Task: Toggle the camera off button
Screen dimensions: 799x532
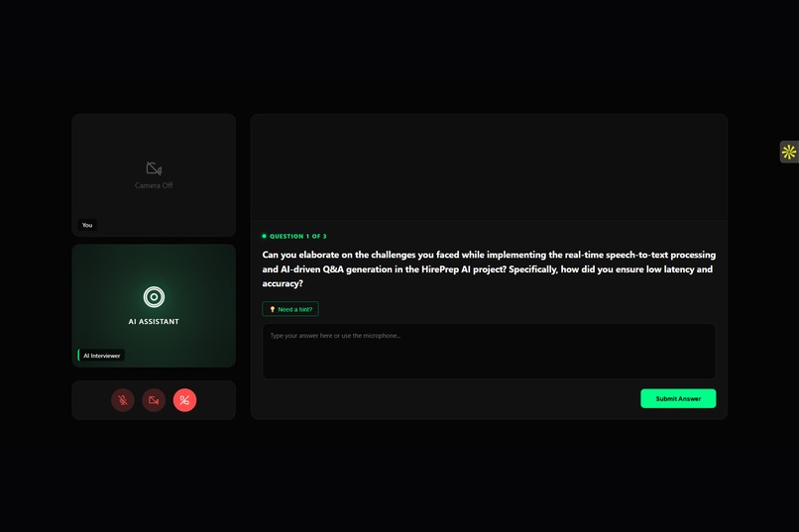Action: pyautogui.click(x=154, y=400)
